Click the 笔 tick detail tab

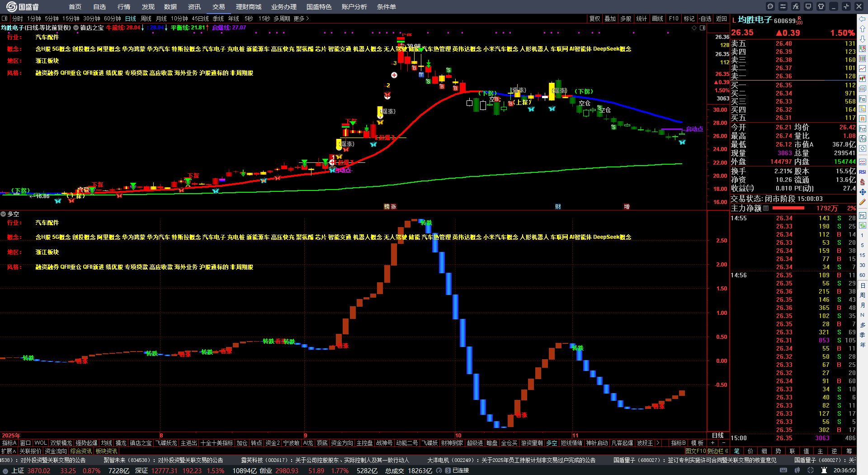click(x=736, y=451)
